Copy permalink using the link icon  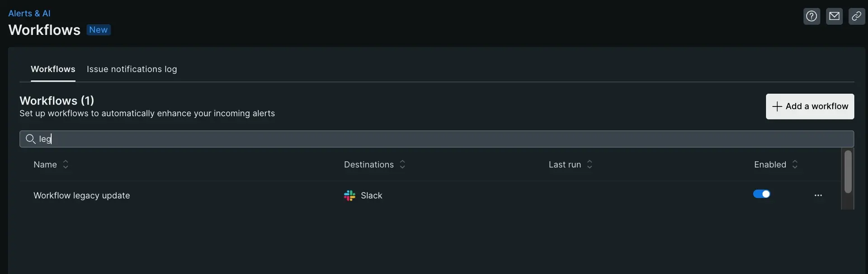[x=856, y=16]
